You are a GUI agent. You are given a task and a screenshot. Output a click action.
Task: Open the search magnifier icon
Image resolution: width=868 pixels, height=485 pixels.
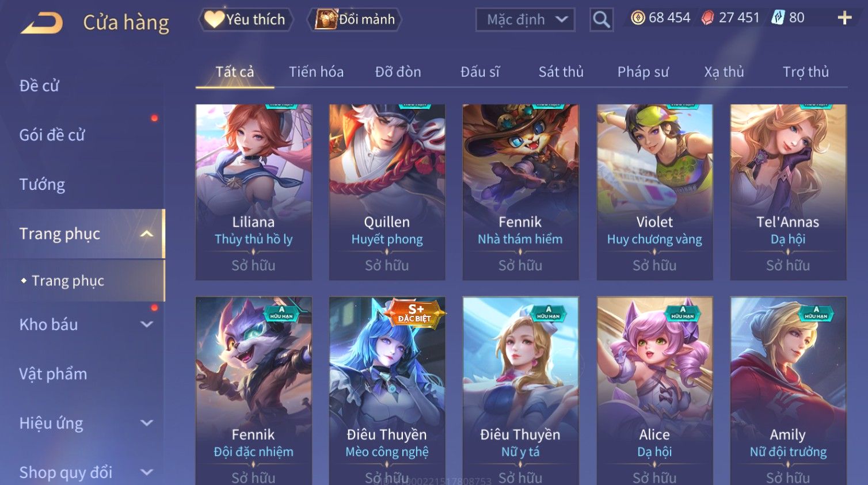tap(601, 20)
